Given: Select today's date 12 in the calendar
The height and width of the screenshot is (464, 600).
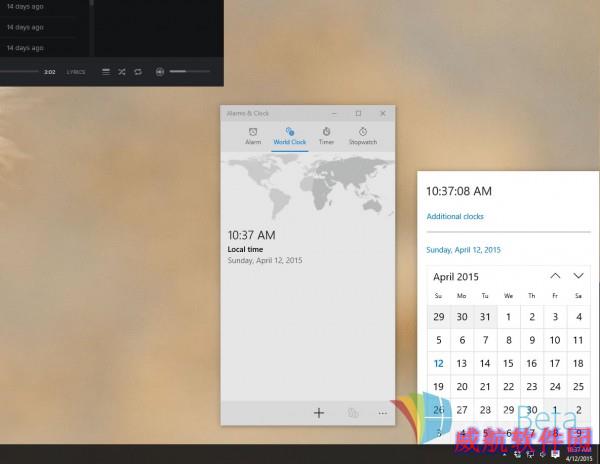Looking at the screenshot, I should [439, 363].
